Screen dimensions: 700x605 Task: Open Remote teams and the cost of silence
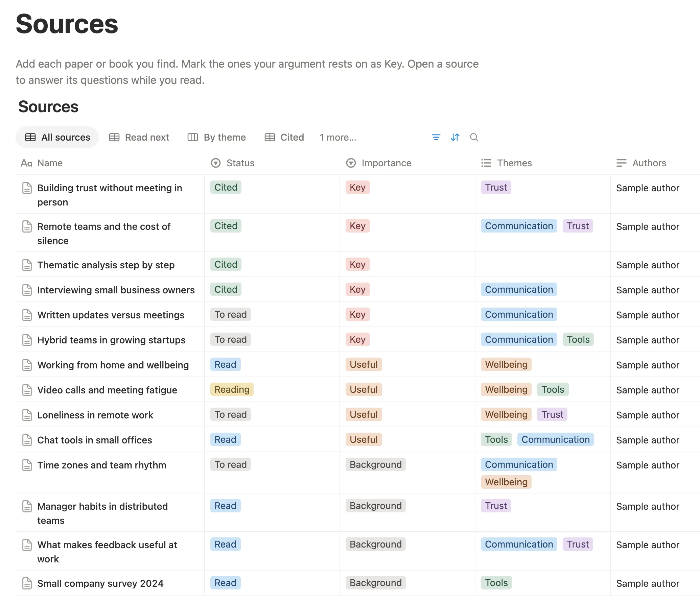point(104,234)
